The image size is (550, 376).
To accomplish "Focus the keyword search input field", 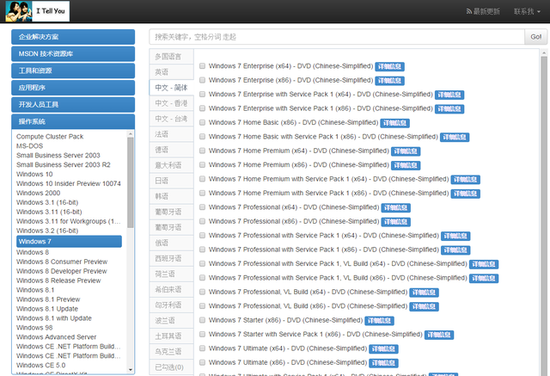I will [337, 37].
